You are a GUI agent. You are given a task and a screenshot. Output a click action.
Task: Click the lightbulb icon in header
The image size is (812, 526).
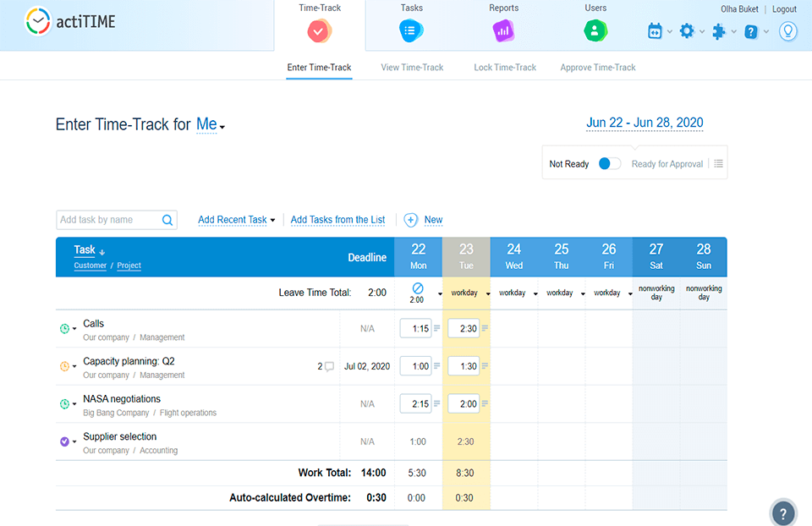tap(787, 31)
